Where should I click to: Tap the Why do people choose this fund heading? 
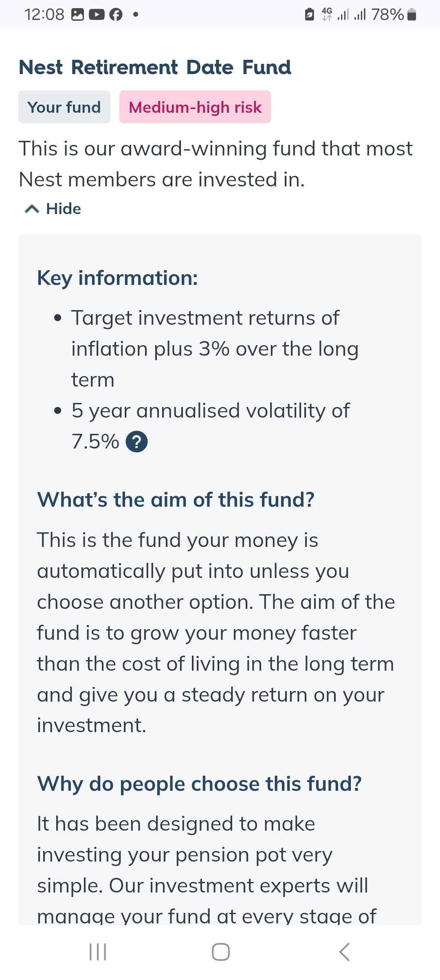pos(199,783)
